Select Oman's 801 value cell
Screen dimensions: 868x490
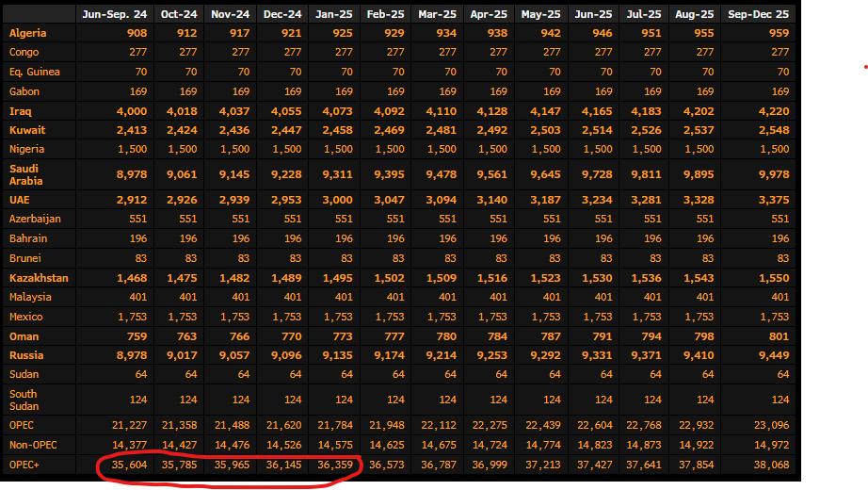779,336
